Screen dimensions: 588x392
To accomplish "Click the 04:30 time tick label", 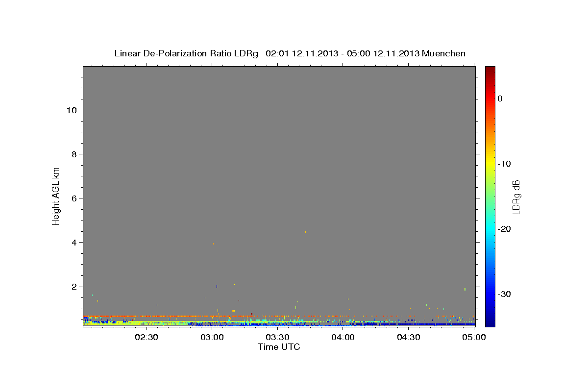I will click(x=409, y=337).
